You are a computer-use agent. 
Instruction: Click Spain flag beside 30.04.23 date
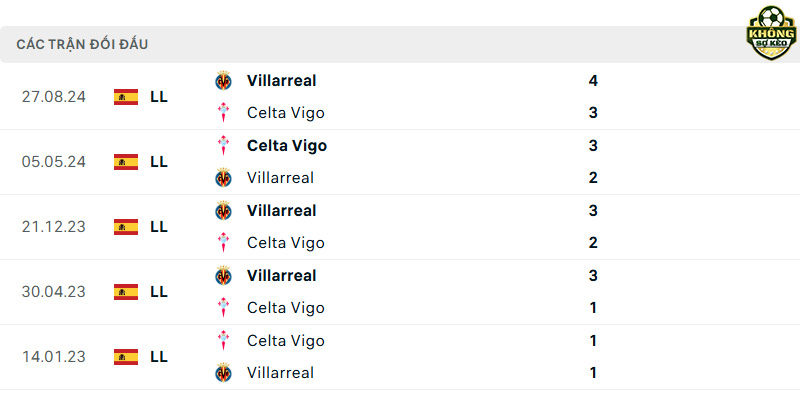[126, 292]
